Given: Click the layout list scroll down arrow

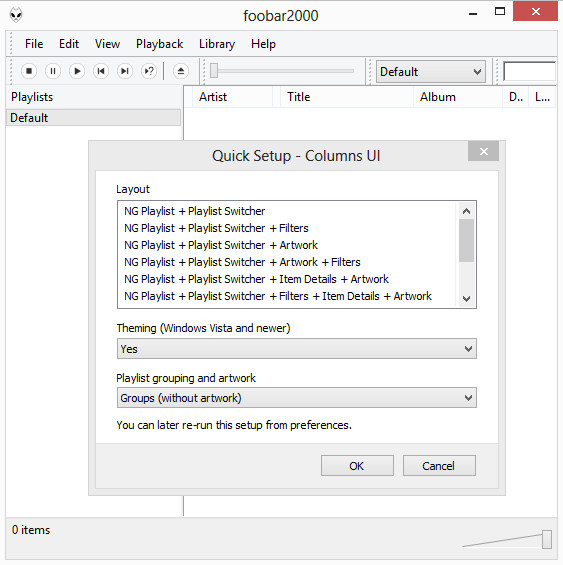Looking at the screenshot, I should point(466,299).
